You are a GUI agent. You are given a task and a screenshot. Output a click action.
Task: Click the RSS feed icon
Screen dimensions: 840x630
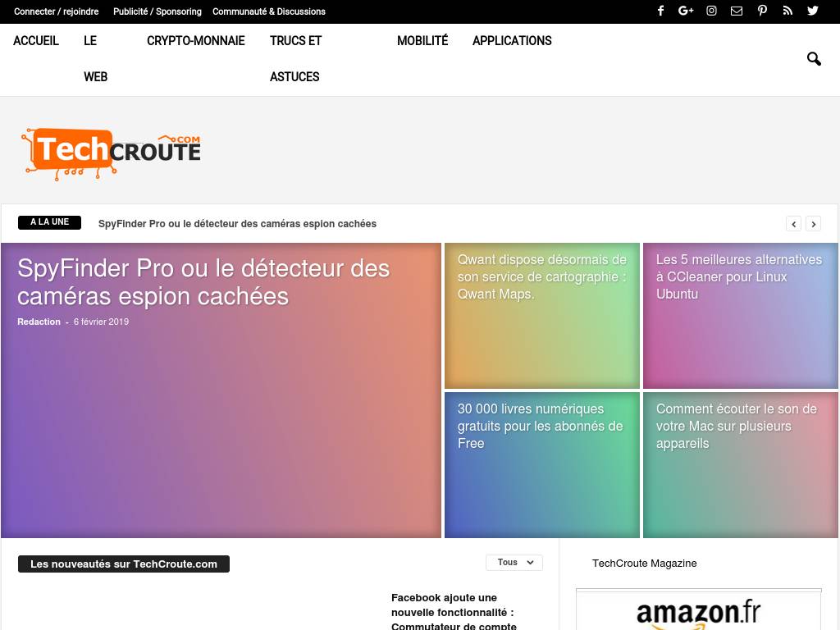pos(787,11)
